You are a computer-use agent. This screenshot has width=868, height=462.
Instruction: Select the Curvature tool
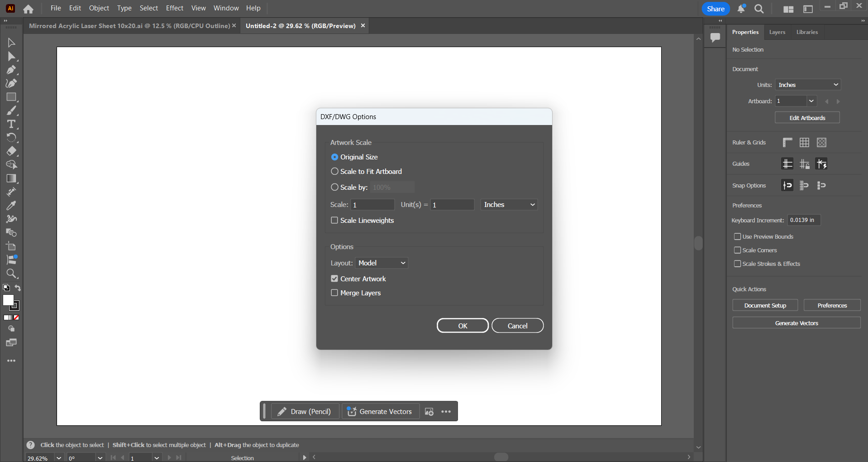coord(11,83)
